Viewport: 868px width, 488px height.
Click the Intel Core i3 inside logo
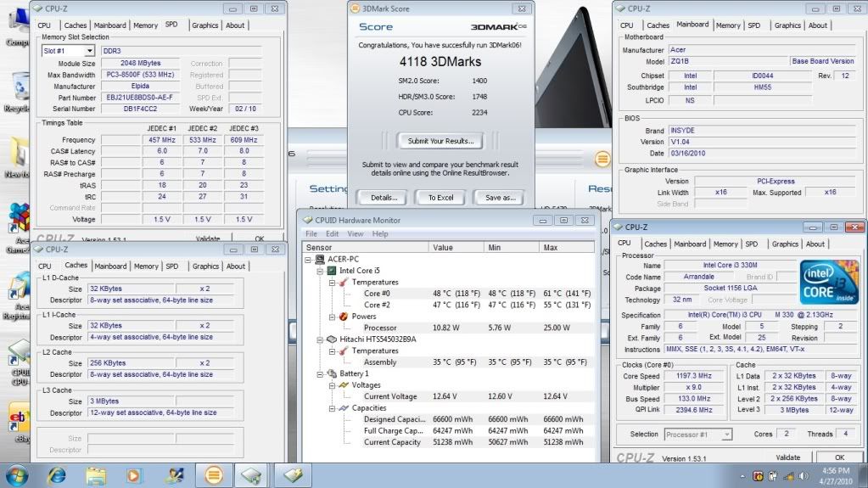click(x=829, y=283)
